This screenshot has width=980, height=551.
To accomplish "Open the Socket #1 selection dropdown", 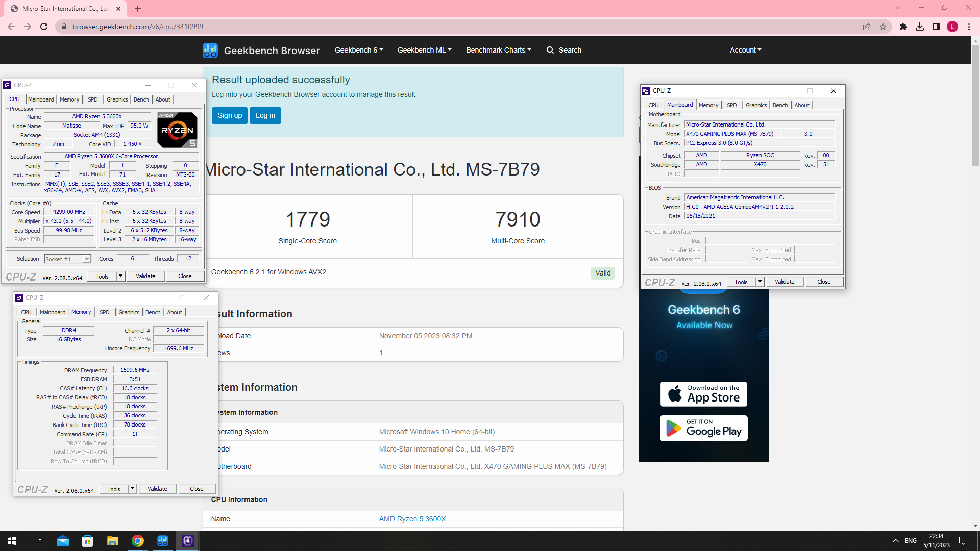I will click(67, 259).
